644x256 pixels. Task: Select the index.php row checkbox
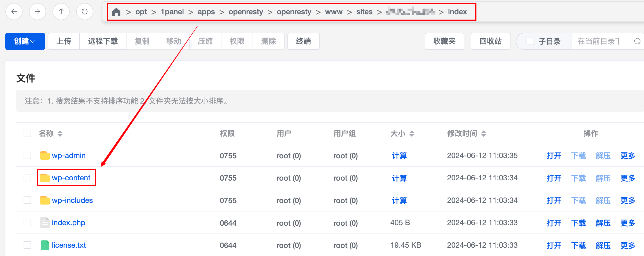pyautogui.click(x=27, y=222)
